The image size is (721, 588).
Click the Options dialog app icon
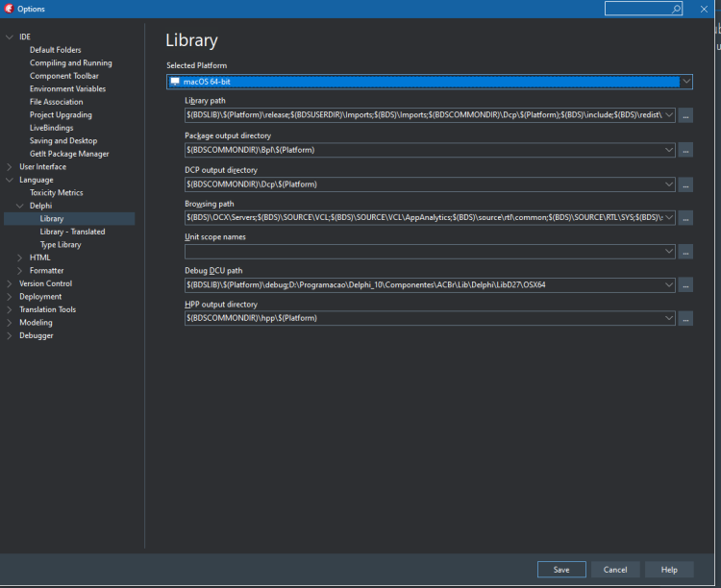(9, 9)
